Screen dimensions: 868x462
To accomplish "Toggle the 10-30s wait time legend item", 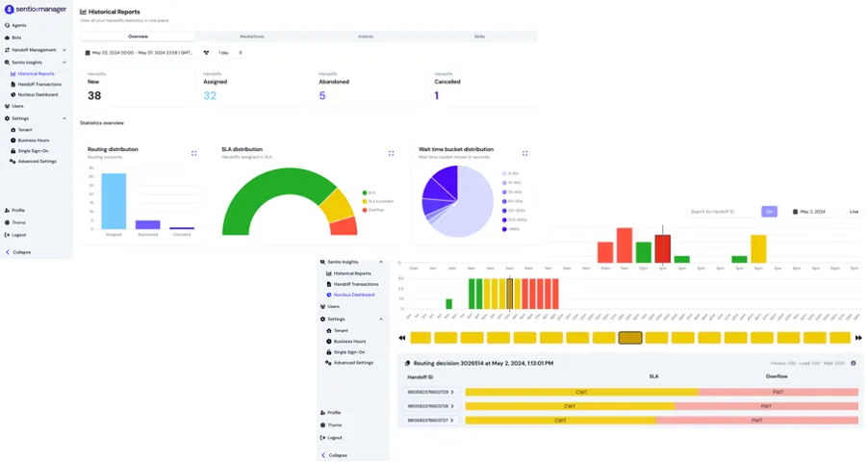I will 512,183.
